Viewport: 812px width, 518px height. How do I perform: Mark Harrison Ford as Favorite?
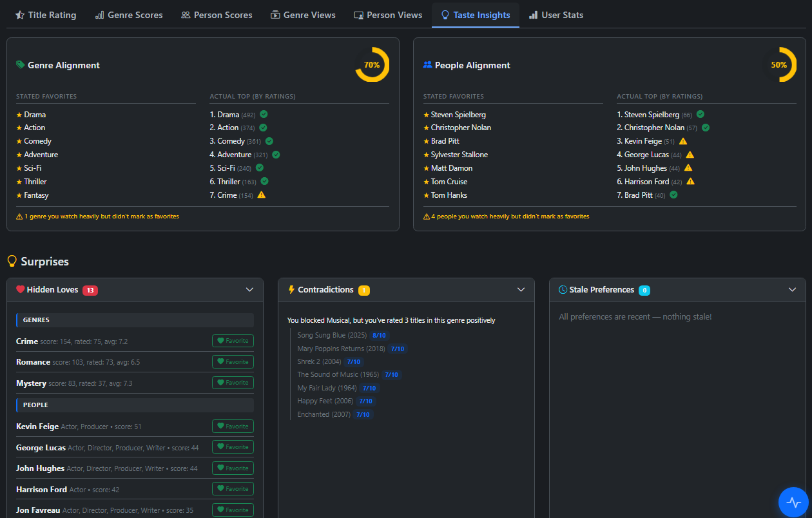tap(233, 489)
